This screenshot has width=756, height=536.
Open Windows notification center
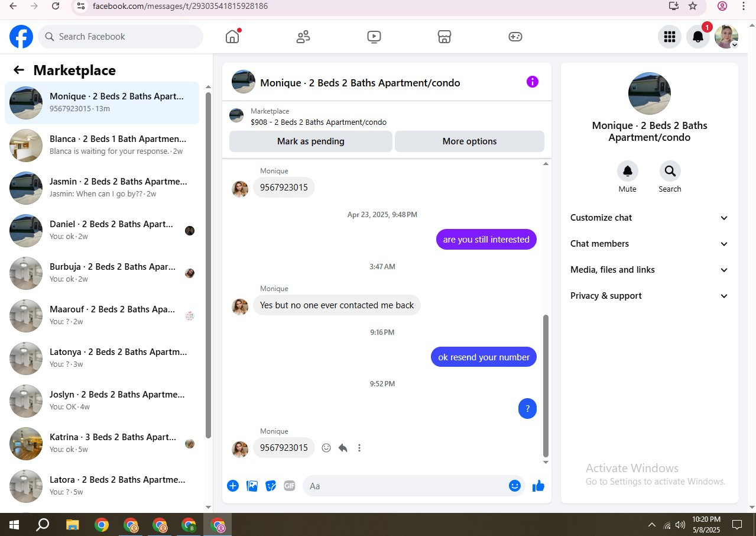pos(737,525)
